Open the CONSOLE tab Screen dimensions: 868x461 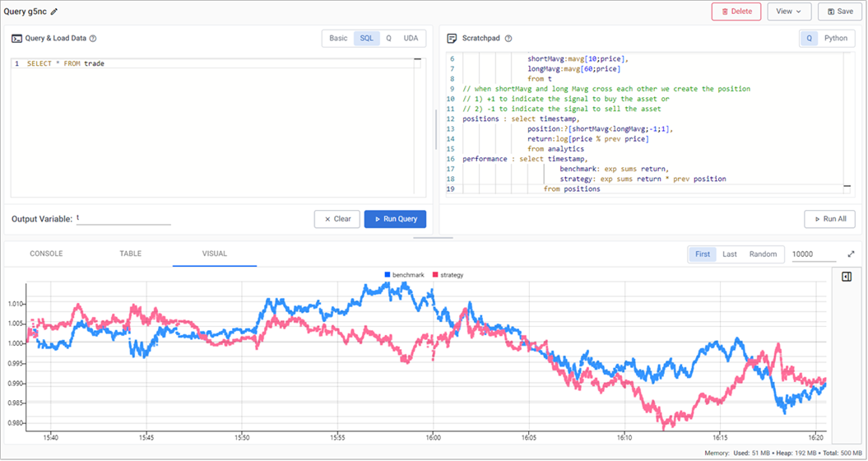46,254
